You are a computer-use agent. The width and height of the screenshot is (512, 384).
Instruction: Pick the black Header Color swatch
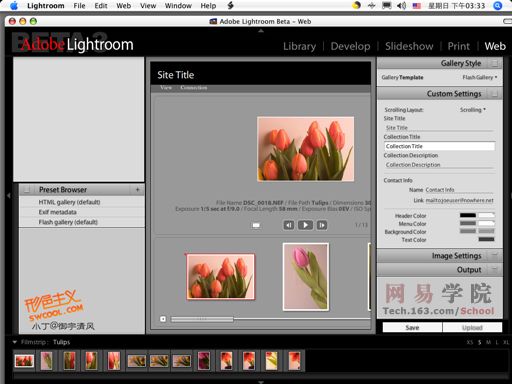[x=468, y=215]
